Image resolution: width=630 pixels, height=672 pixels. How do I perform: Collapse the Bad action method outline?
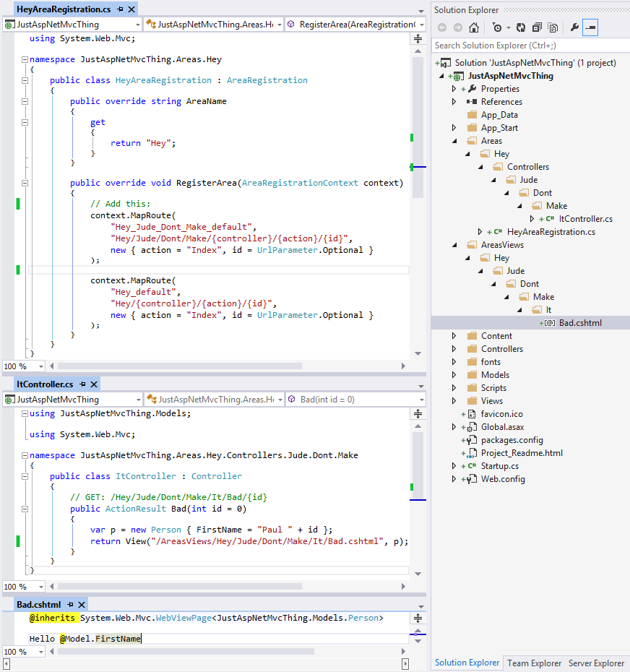pyautogui.click(x=25, y=509)
